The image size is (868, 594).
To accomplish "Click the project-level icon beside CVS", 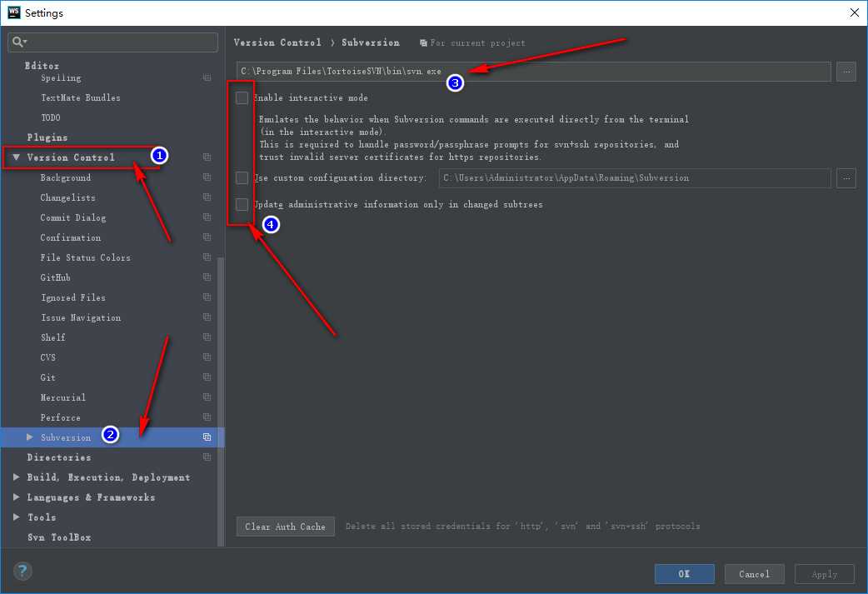I will pyautogui.click(x=207, y=357).
